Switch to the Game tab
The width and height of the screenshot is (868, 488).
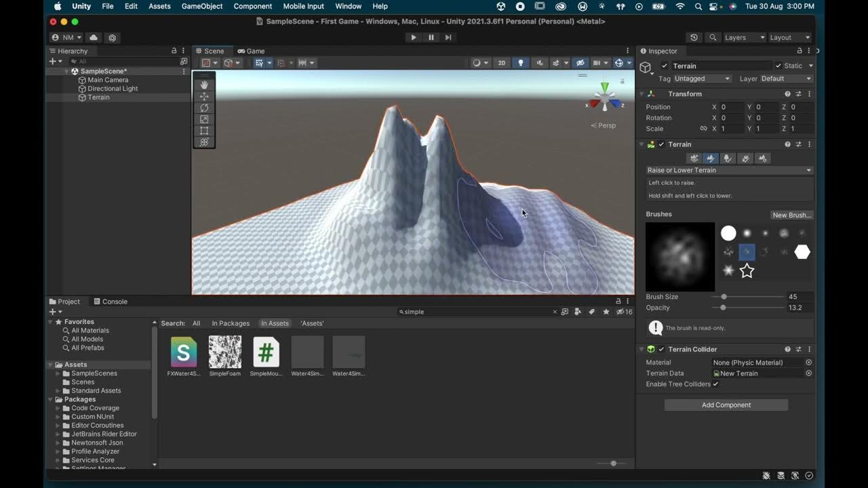(x=252, y=51)
